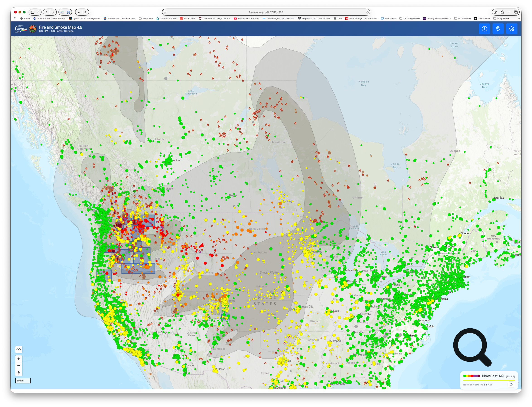Open the Wild Gears bookmark
532x407 pixels.
click(x=388, y=18)
